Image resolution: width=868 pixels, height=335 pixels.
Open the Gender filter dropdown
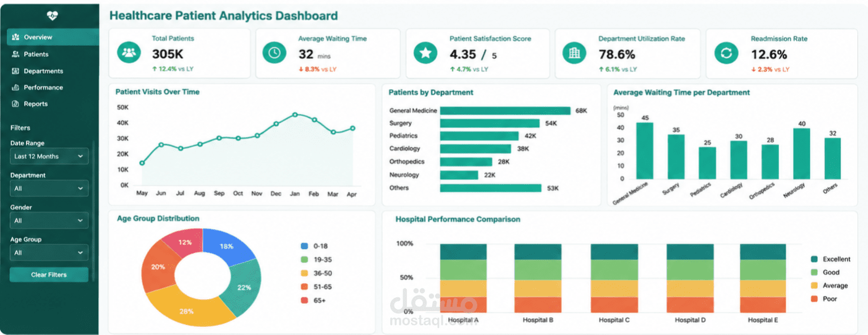click(x=49, y=221)
